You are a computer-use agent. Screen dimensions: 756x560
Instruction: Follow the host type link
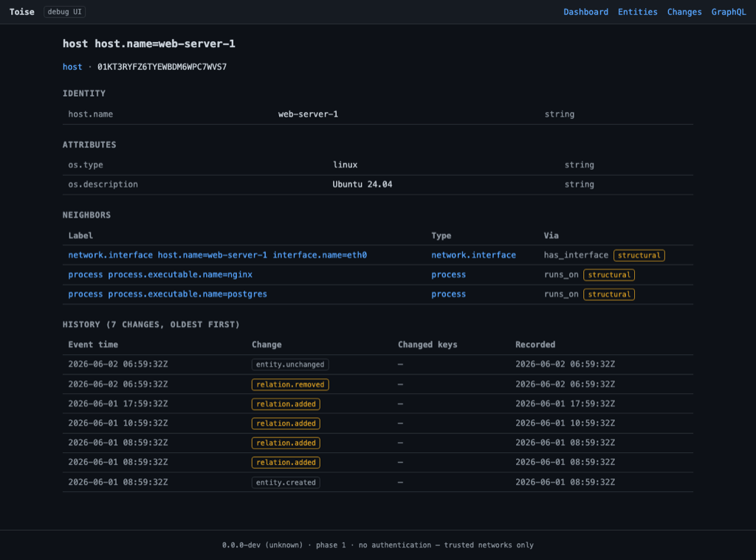tap(72, 67)
